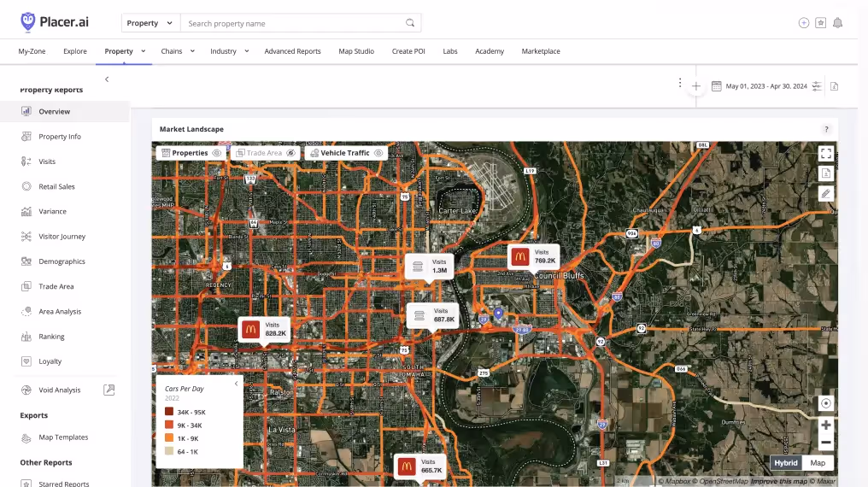This screenshot has height=487, width=868.
Task: Switch map to Hybrid view
Action: (x=785, y=463)
